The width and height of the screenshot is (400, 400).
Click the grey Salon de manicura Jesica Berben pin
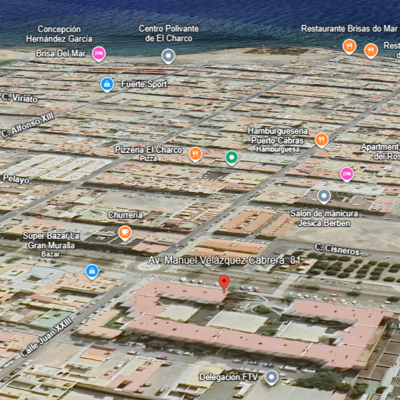[324, 196]
